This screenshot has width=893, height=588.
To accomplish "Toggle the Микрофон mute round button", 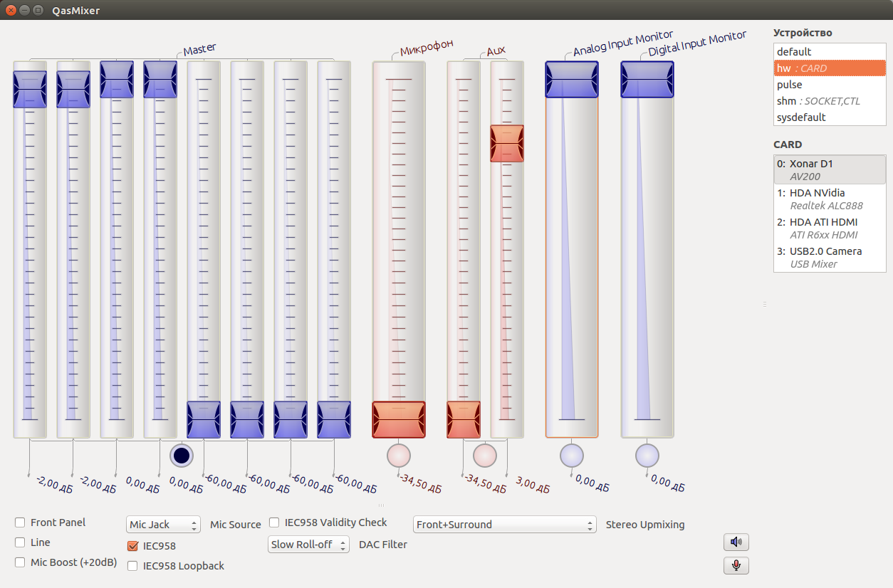I will coord(399,455).
